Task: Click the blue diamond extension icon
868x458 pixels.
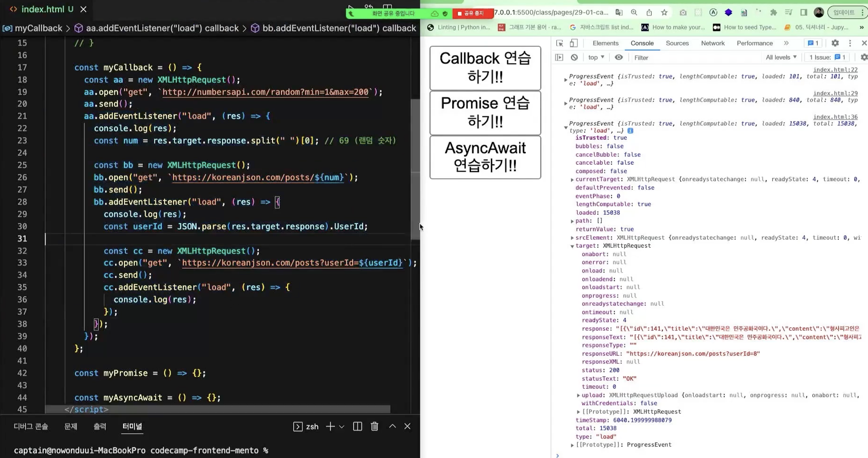Action: tap(728, 13)
